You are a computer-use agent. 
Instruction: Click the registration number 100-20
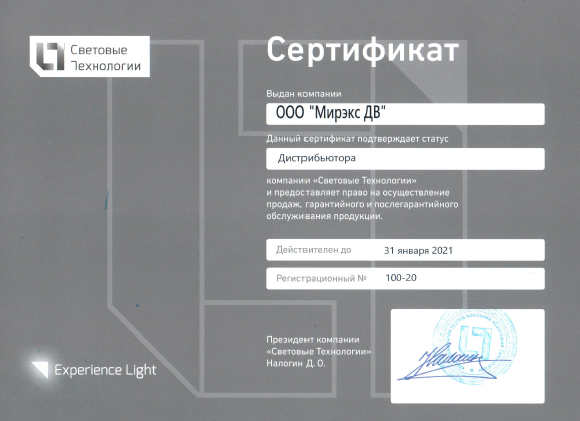click(x=401, y=278)
